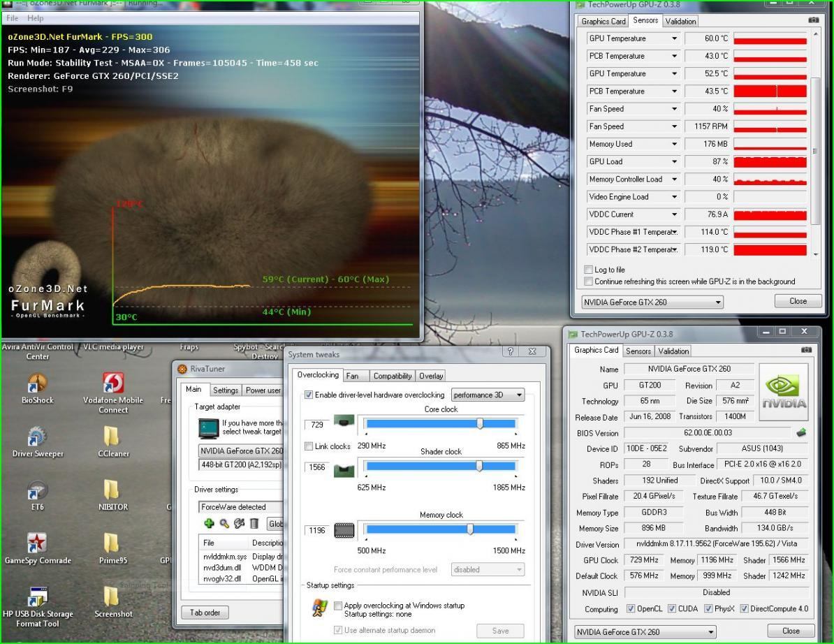Click camera screenshot icon in GPU-Z Sensors window
Screen dimensions: 834x644
pos(813,20)
